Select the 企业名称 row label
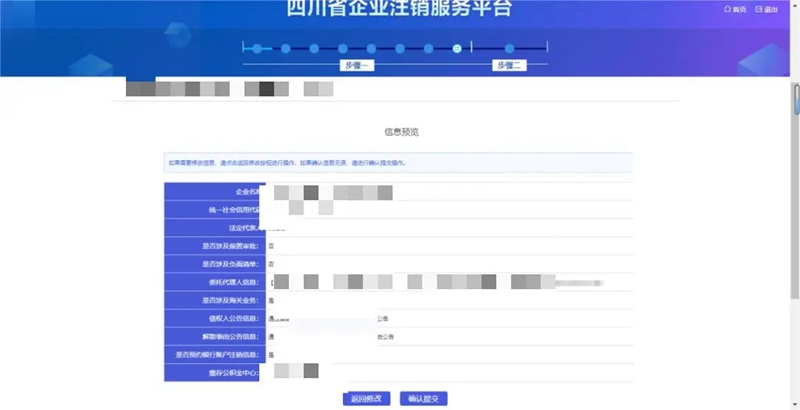This screenshot has height=410, width=800. (x=215, y=192)
